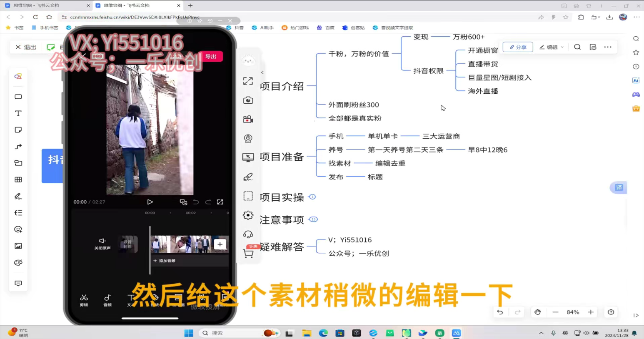Screen dimensions: 644x339
Task: Open mirror toolbar settings gear
Action: 248,215
